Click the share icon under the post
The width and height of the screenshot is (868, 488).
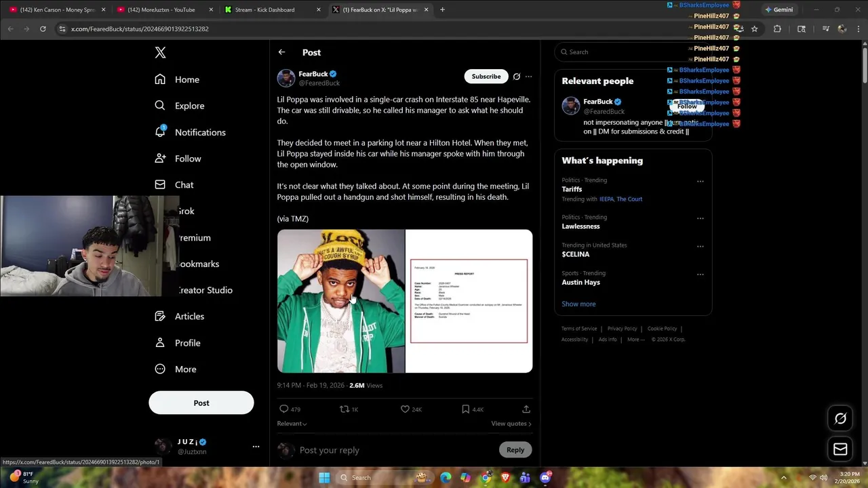coord(526,409)
